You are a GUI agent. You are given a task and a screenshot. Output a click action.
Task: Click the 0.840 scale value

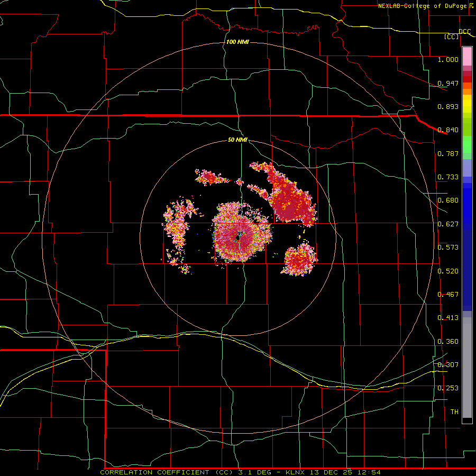pyautogui.click(x=448, y=130)
